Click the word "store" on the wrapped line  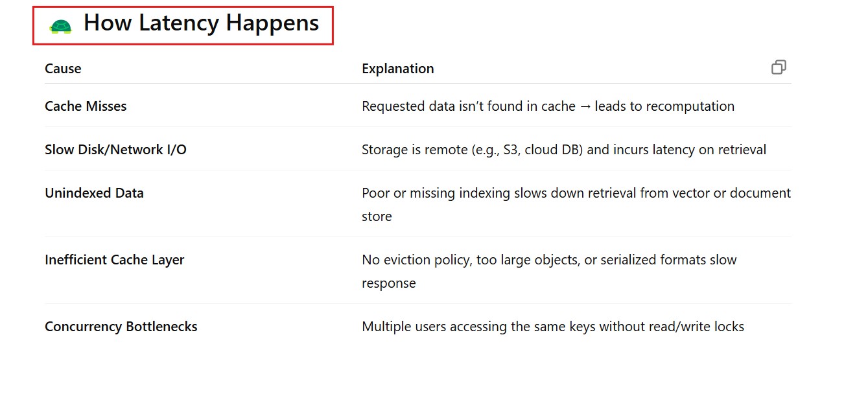(377, 216)
